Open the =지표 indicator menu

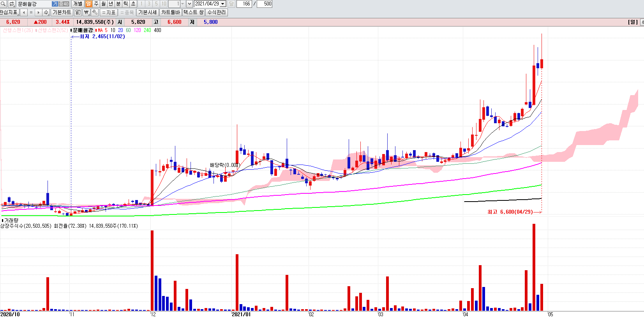[109, 12]
